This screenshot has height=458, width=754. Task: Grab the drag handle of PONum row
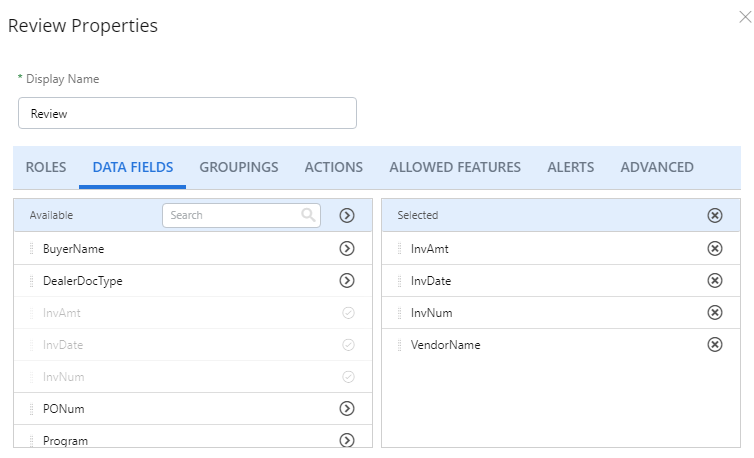(32, 409)
